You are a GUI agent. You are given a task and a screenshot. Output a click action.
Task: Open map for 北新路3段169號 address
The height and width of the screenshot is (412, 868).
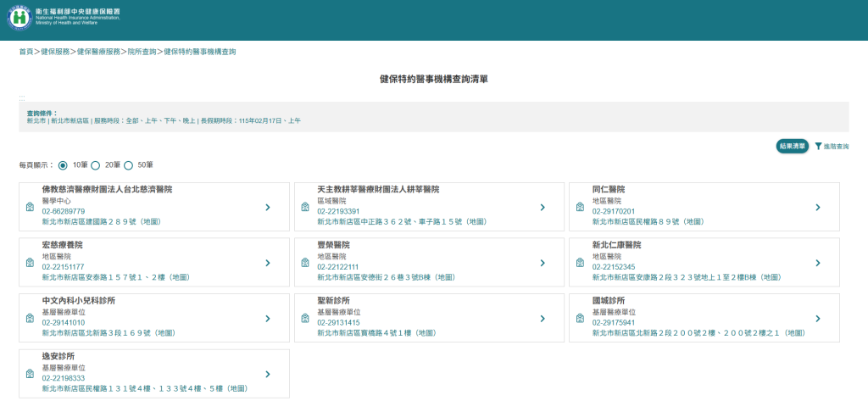coord(108,333)
